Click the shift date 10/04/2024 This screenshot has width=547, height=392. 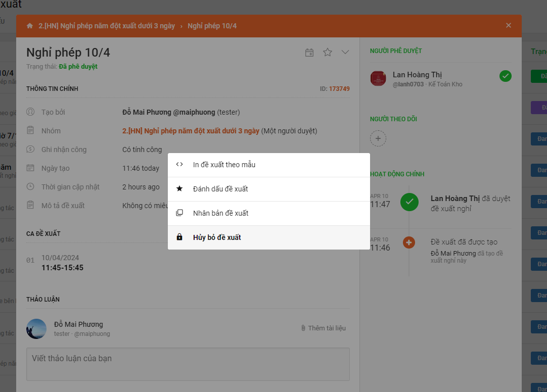(x=60, y=258)
